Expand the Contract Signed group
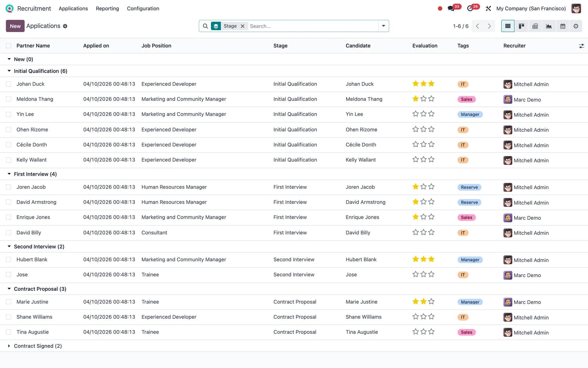The width and height of the screenshot is (588, 368). (x=9, y=346)
